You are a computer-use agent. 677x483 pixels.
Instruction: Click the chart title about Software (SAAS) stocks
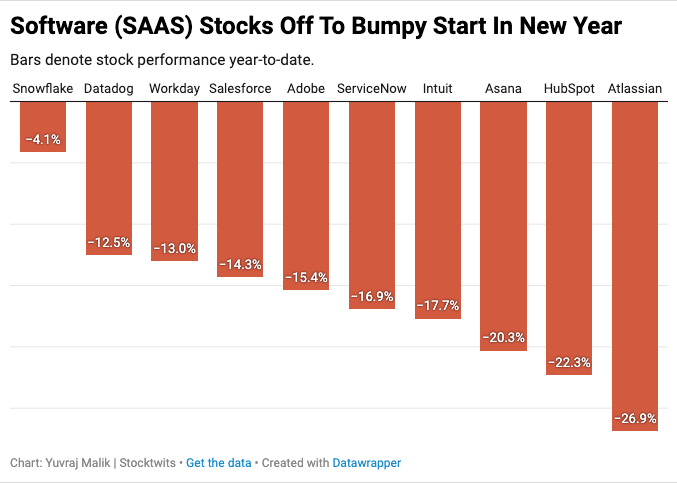pyautogui.click(x=316, y=27)
